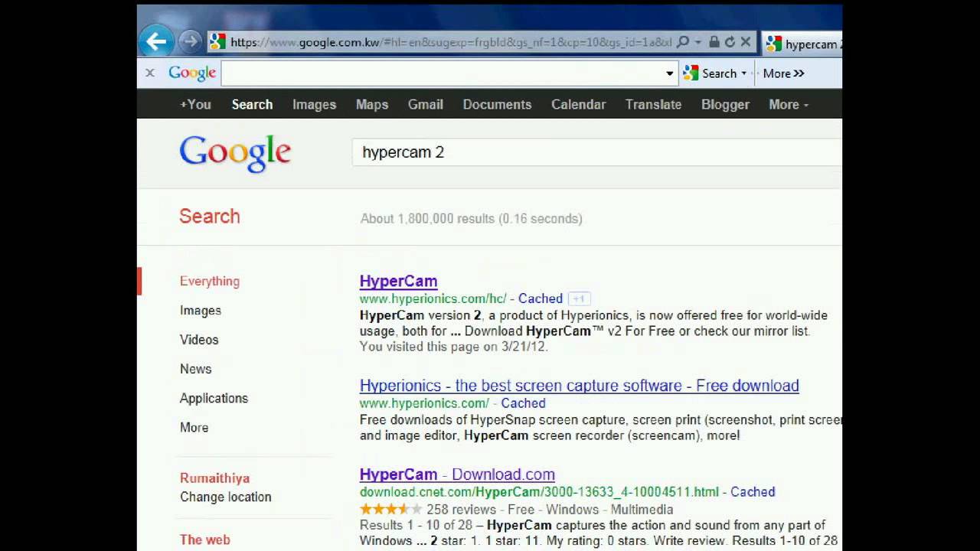
Task: Click the 'Rumaithiya' location label
Action: [214, 478]
